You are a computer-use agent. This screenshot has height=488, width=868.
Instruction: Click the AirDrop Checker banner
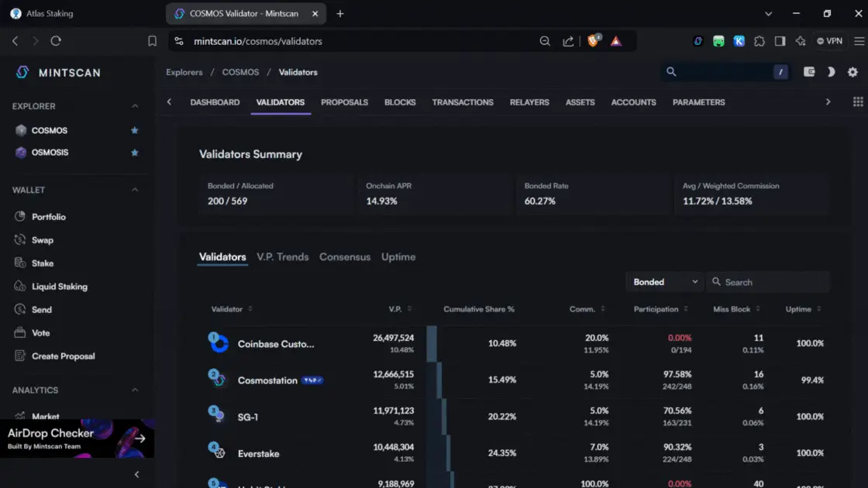tap(77, 438)
